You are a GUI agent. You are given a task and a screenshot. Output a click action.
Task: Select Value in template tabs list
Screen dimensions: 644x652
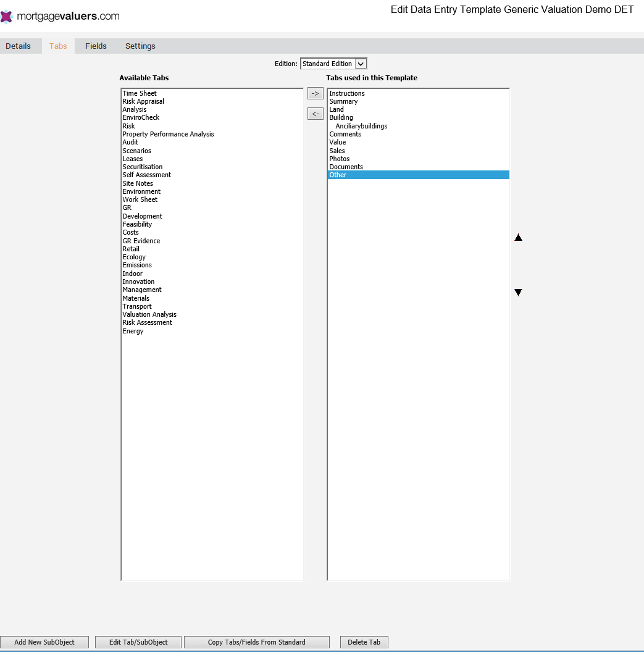click(419, 142)
